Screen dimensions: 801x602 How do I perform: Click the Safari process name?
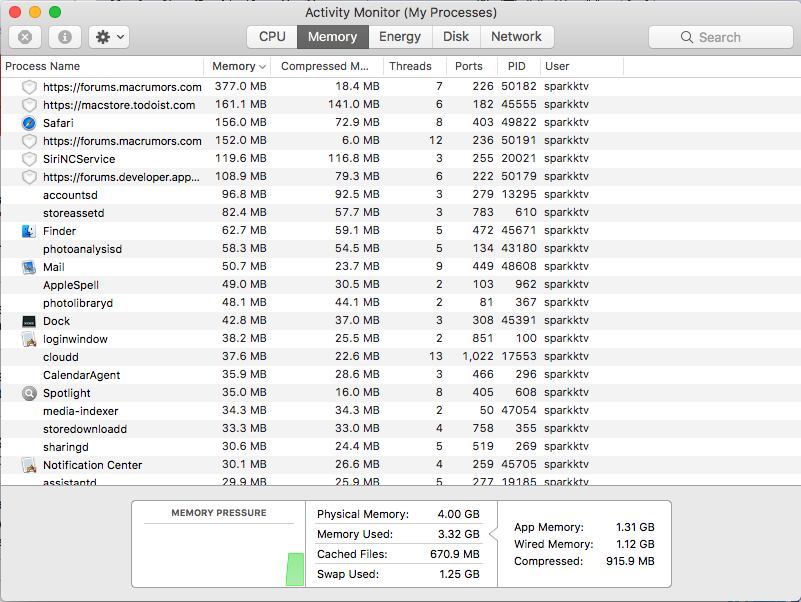[58, 123]
